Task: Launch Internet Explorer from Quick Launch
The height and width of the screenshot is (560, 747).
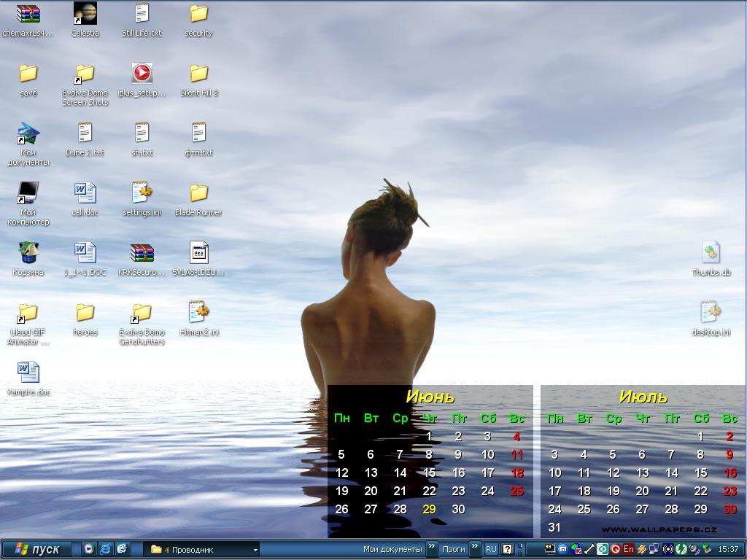Action: click(x=106, y=549)
